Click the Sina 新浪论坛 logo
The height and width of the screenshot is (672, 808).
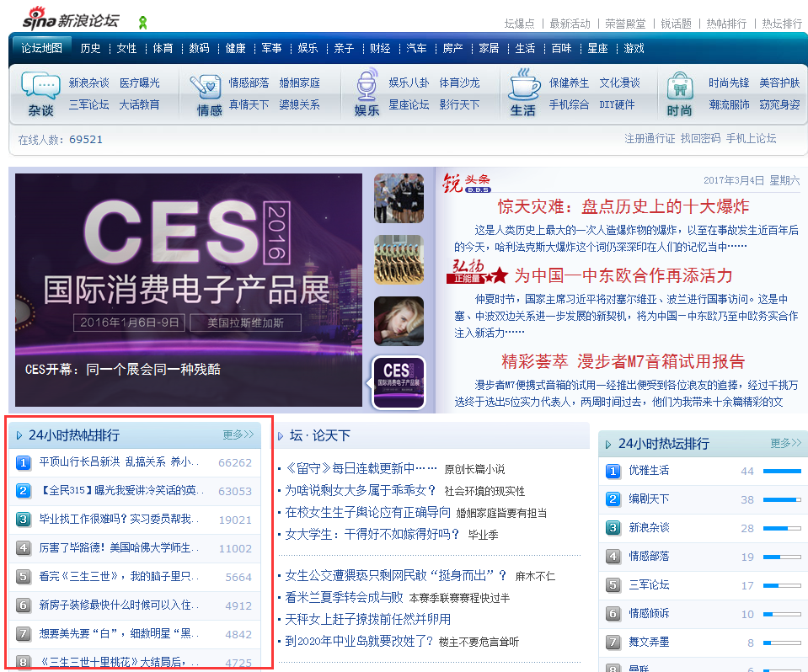72,17
